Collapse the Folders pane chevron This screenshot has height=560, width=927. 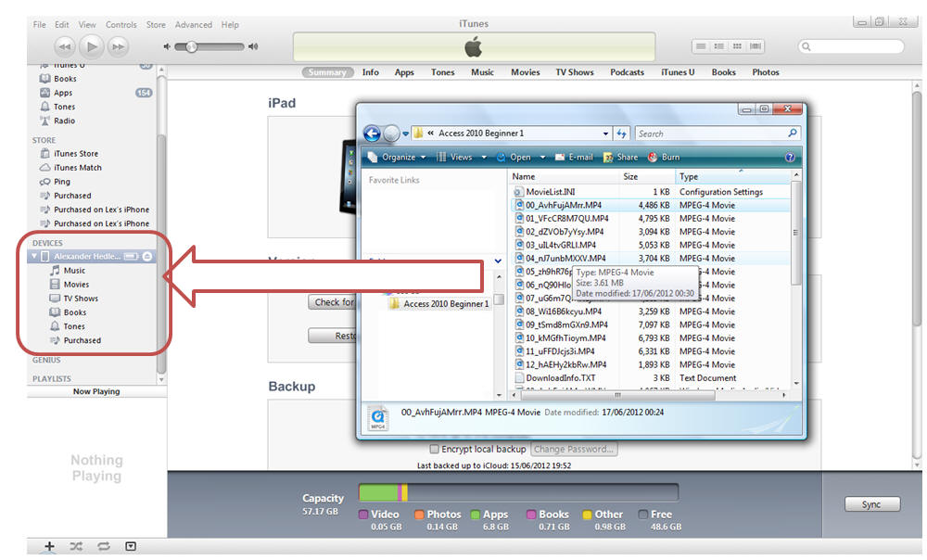[x=499, y=261]
